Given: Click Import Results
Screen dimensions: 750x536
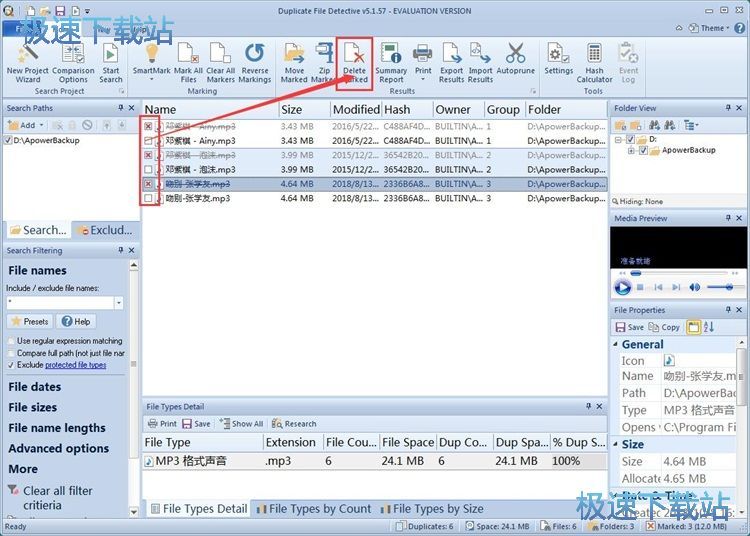Looking at the screenshot, I should (480, 63).
